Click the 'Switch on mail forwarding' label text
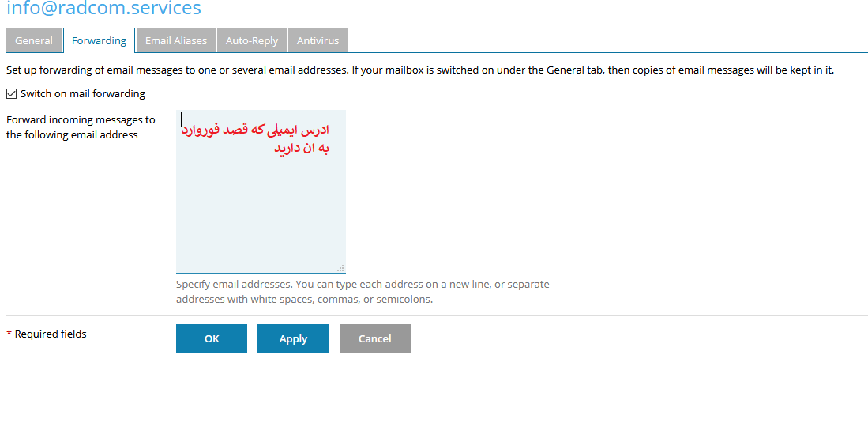868x423 pixels. click(83, 94)
